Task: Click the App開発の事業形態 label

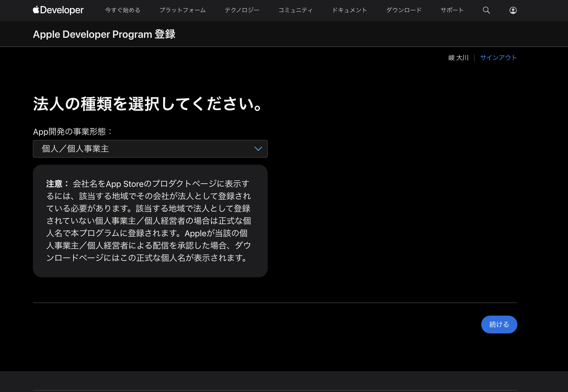Action: [72, 131]
